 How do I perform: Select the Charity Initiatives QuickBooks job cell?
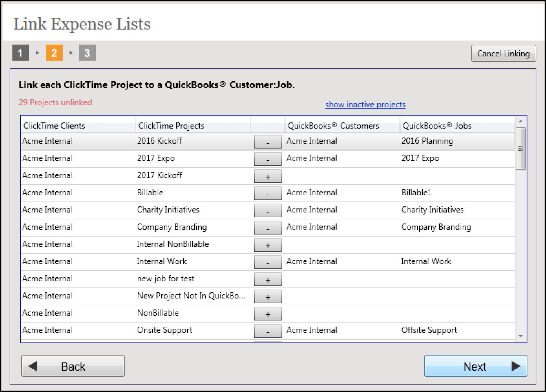[432, 210]
